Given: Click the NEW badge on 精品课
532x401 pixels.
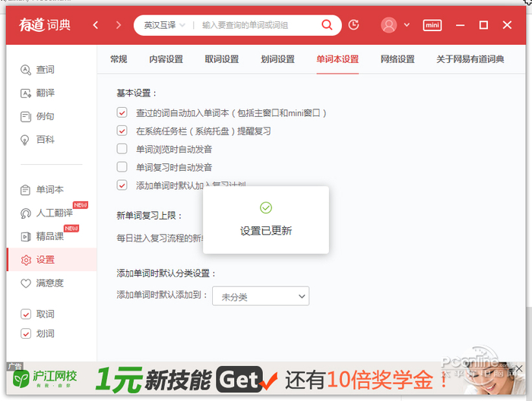Looking at the screenshot, I should click(x=71, y=229).
